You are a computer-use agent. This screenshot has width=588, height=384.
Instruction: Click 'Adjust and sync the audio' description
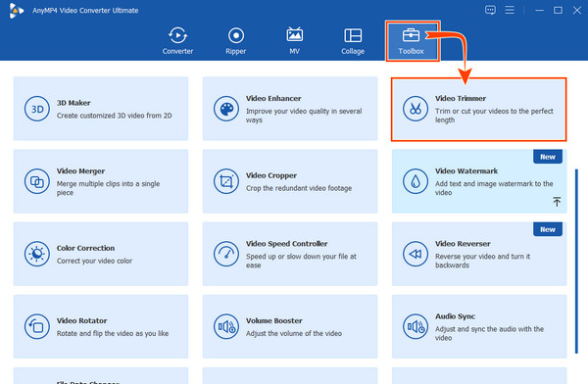click(x=489, y=333)
